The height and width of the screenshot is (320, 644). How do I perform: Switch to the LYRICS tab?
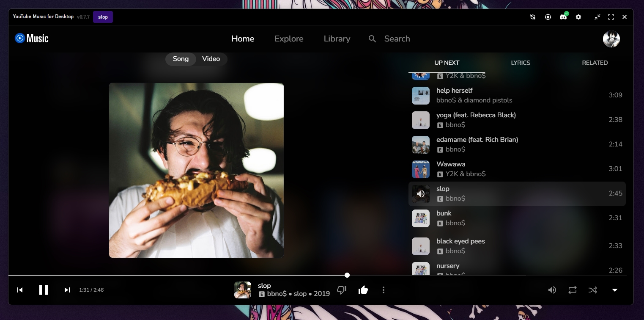tap(521, 63)
